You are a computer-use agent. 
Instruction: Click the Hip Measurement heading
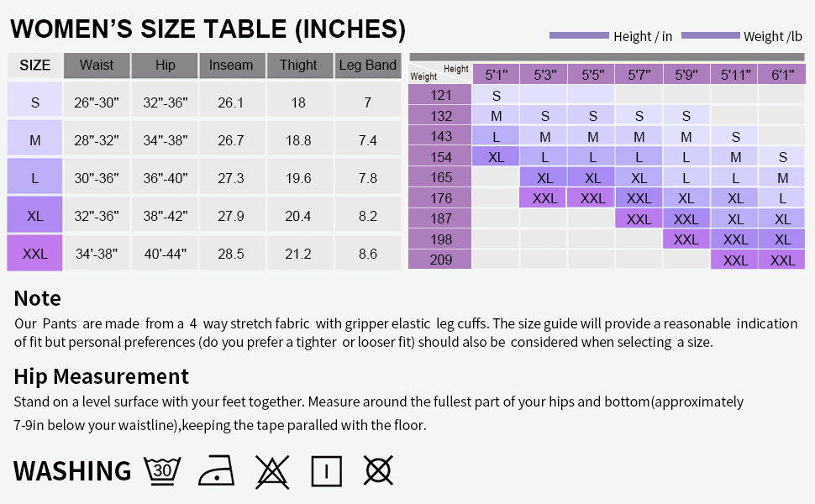click(x=102, y=375)
